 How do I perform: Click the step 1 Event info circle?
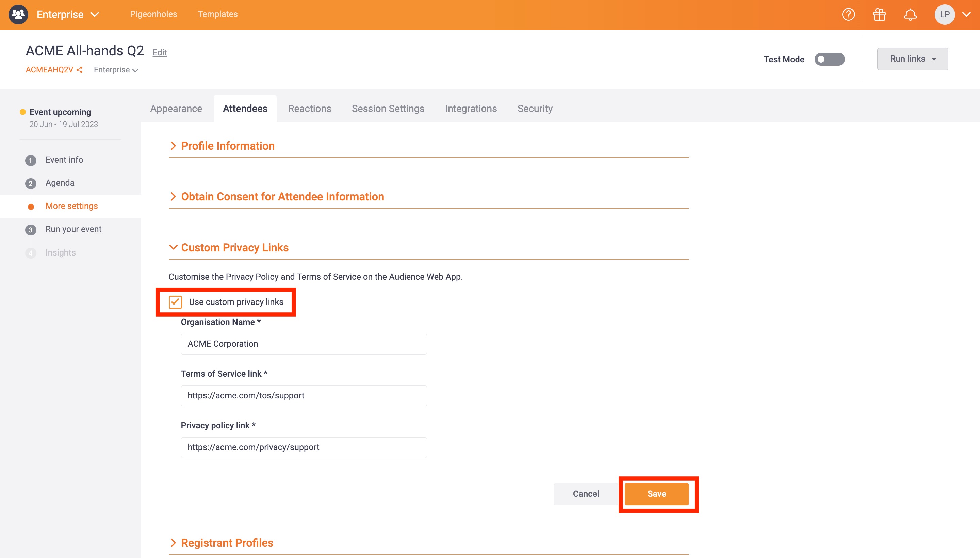[31, 160]
